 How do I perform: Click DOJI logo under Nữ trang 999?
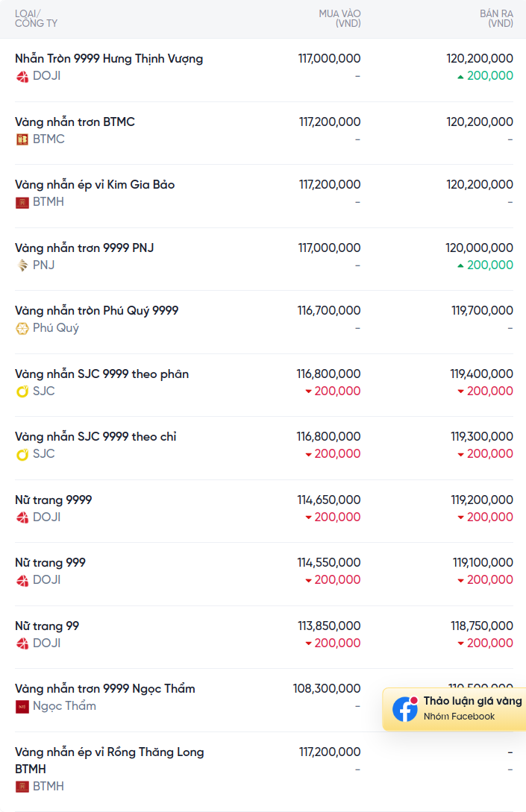coord(22,580)
